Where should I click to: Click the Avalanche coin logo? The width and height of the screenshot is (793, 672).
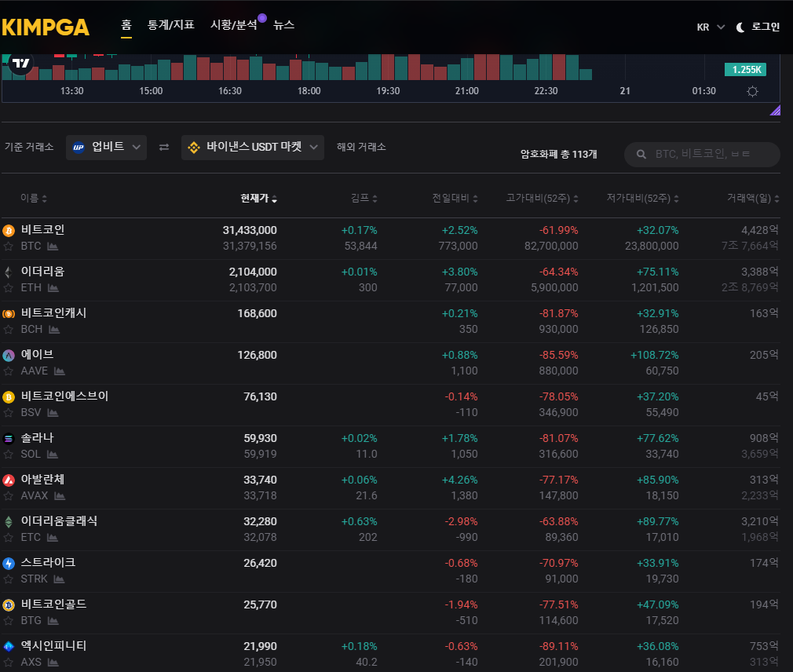[x=9, y=480]
